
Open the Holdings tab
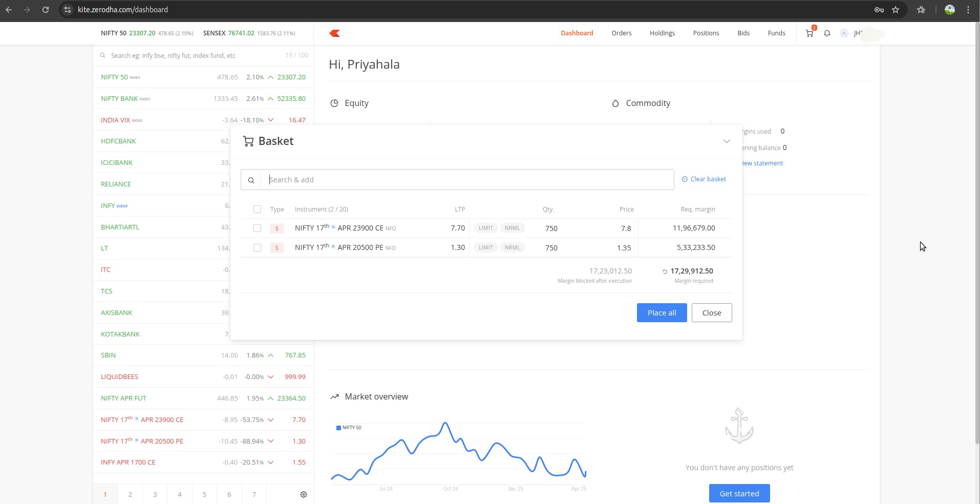point(662,33)
